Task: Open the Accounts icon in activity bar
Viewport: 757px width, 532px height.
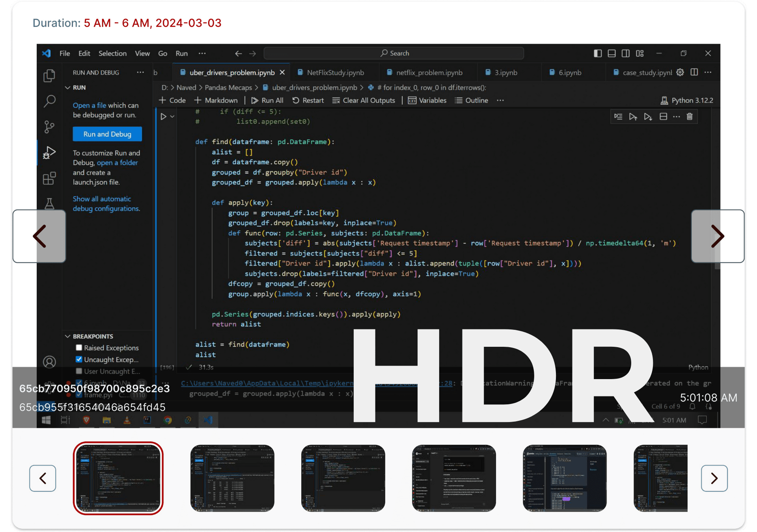Action: point(49,362)
